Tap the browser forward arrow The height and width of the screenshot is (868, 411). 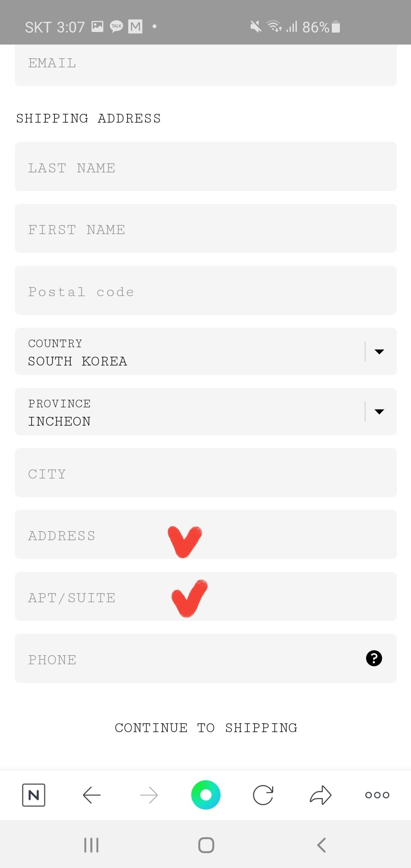point(149,795)
